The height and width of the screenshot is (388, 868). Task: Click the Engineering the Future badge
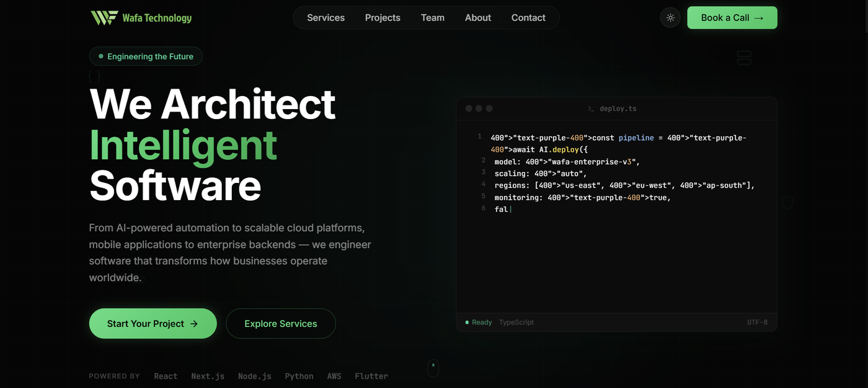146,56
